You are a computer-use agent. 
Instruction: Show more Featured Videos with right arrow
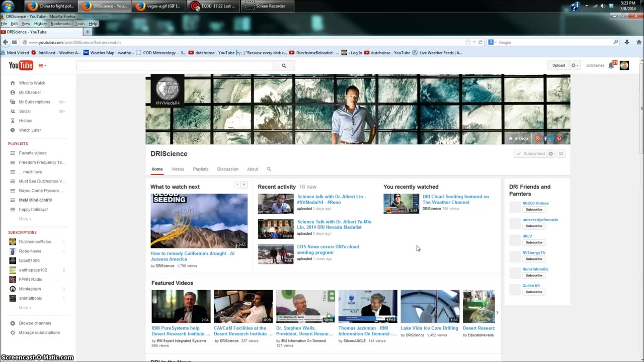point(498,313)
